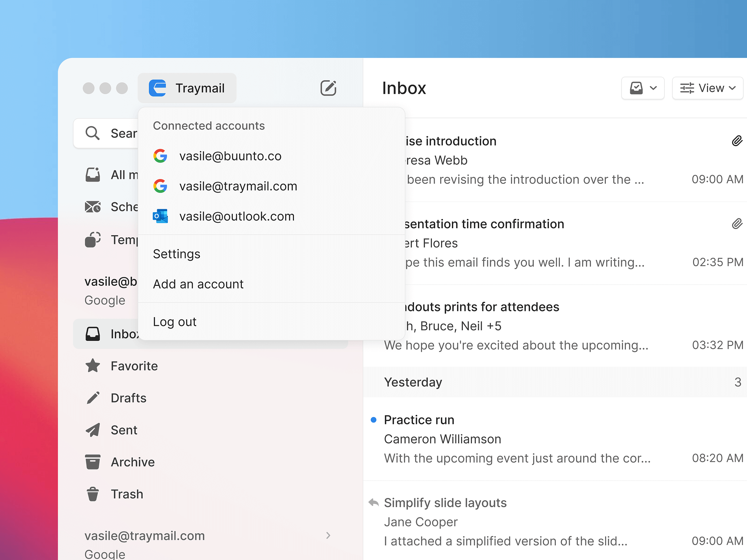The height and width of the screenshot is (560, 747).
Task: Click the Traymail logo icon
Action: pos(158,88)
